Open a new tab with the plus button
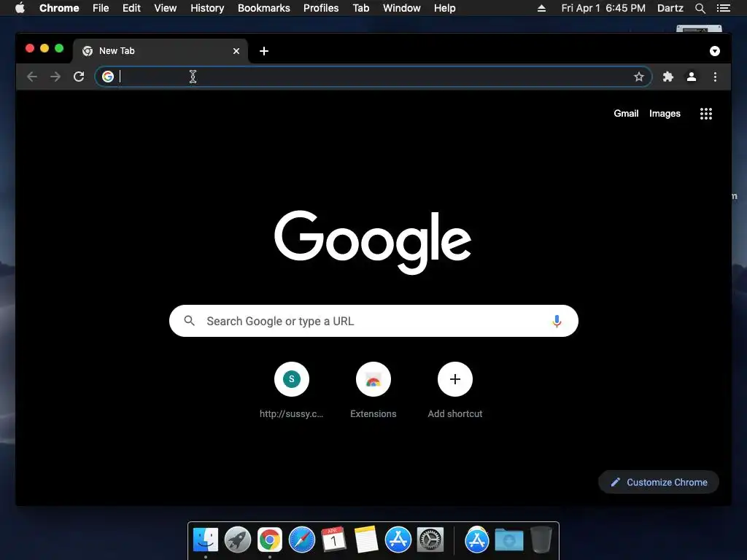Image resolution: width=747 pixels, height=560 pixels. click(264, 51)
